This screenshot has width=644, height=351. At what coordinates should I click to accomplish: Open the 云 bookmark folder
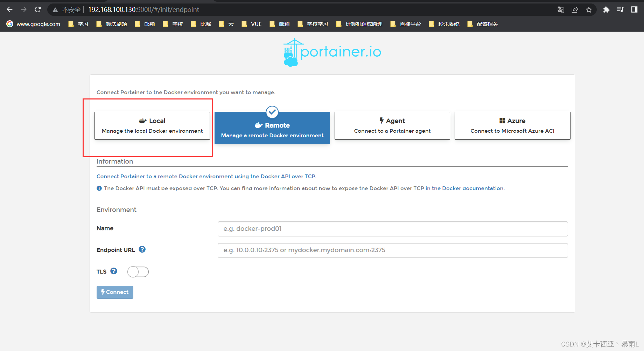pos(226,24)
